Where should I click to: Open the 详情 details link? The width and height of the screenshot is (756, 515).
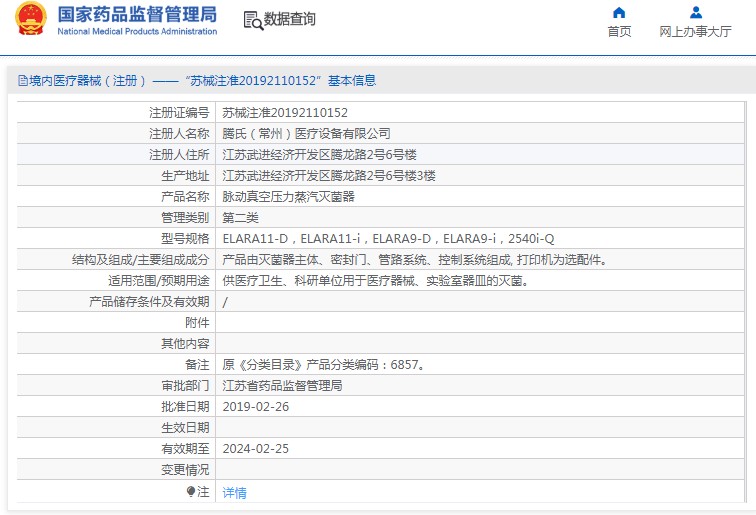[234, 493]
